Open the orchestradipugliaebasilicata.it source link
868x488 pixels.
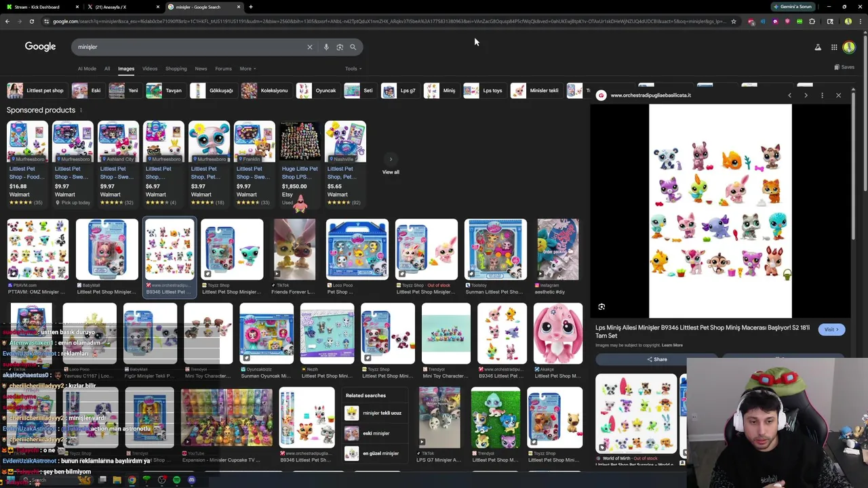tap(650, 96)
